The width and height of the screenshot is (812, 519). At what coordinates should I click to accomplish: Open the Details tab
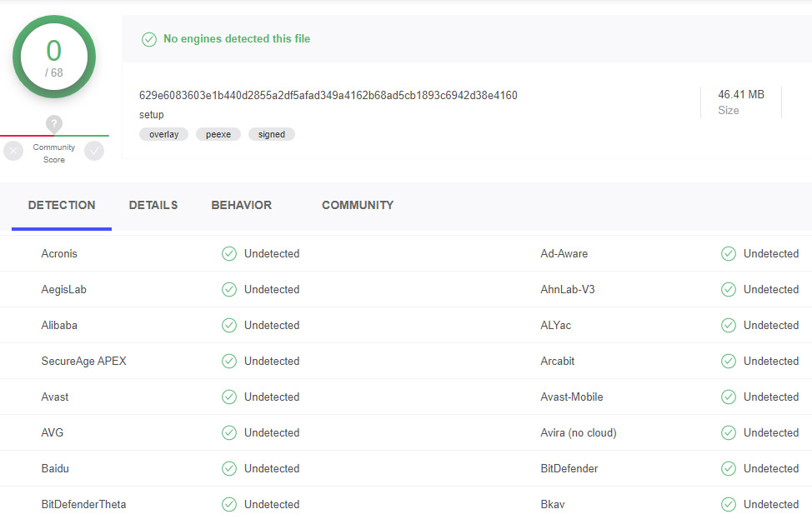153,206
